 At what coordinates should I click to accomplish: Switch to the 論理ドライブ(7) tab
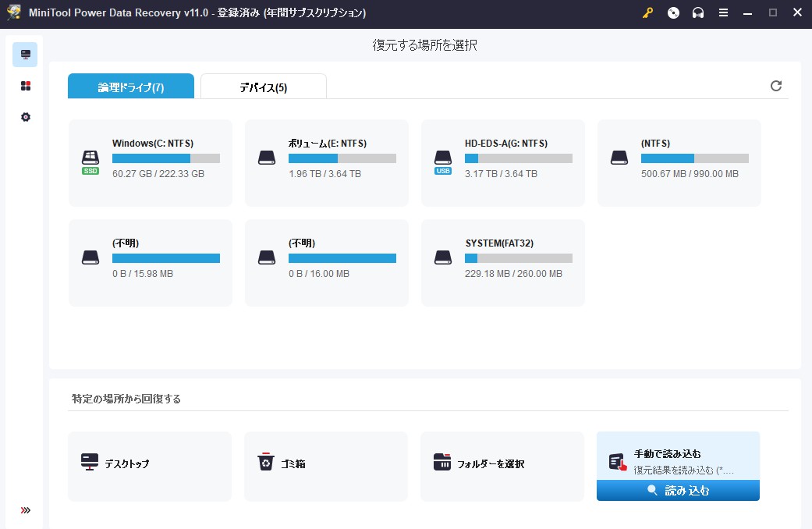(131, 87)
